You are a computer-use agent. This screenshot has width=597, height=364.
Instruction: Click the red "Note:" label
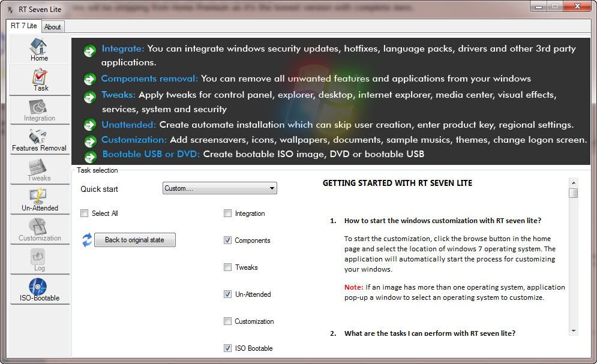354,287
